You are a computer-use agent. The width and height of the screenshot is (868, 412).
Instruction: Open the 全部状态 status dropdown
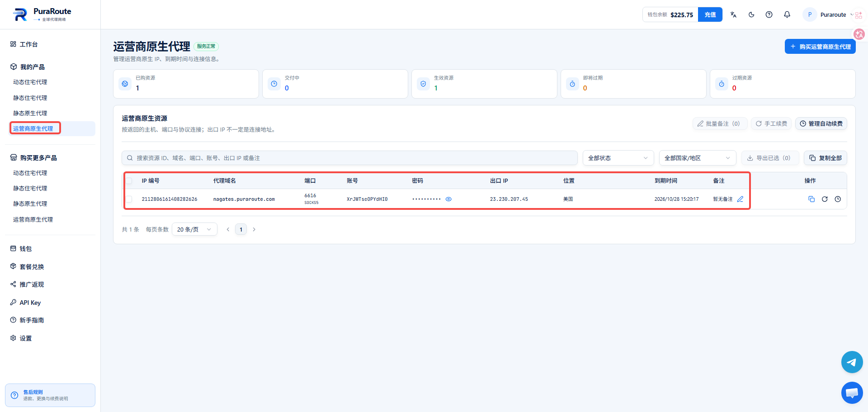pos(618,158)
